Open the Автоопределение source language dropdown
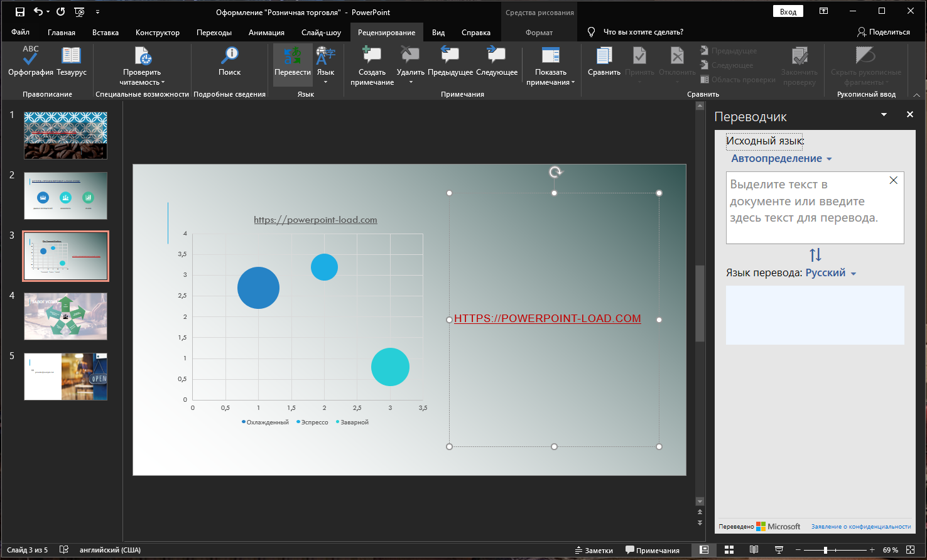Image resolution: width=927 pixels, height=560 pixels. pyautogui.click(x=781, y=158)
